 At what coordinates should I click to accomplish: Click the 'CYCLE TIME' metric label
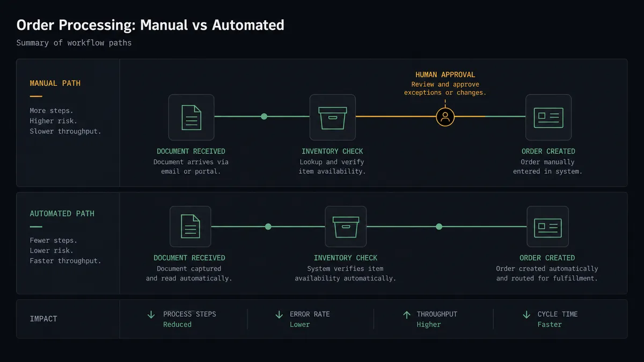[x=558, y=314]
